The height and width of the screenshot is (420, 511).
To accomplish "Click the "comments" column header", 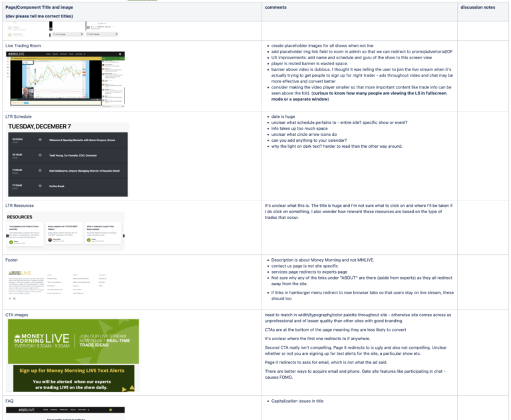I will (275, 7).
